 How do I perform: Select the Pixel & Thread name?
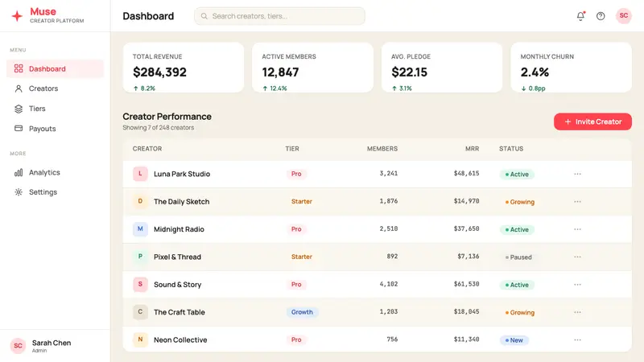pyautogui.click(x=177, y=257)
